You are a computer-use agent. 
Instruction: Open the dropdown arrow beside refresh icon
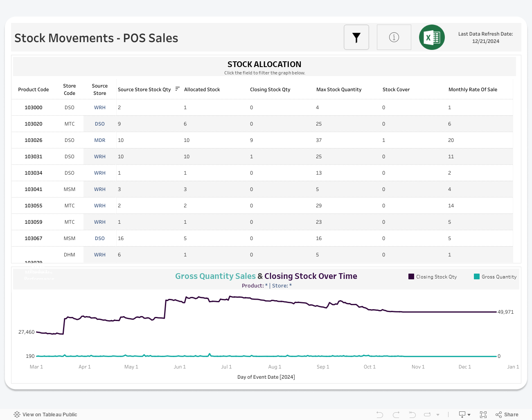[438, 415]
